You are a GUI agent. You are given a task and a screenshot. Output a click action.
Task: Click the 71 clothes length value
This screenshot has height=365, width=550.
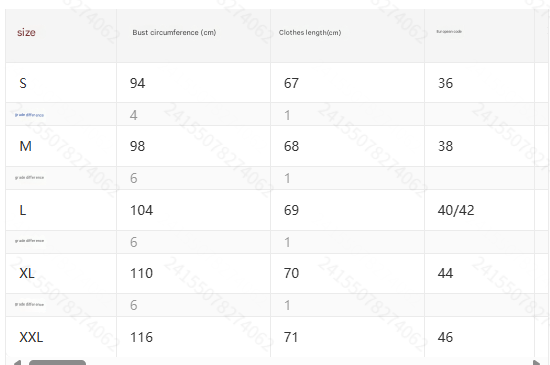click(x=291, y=337)
